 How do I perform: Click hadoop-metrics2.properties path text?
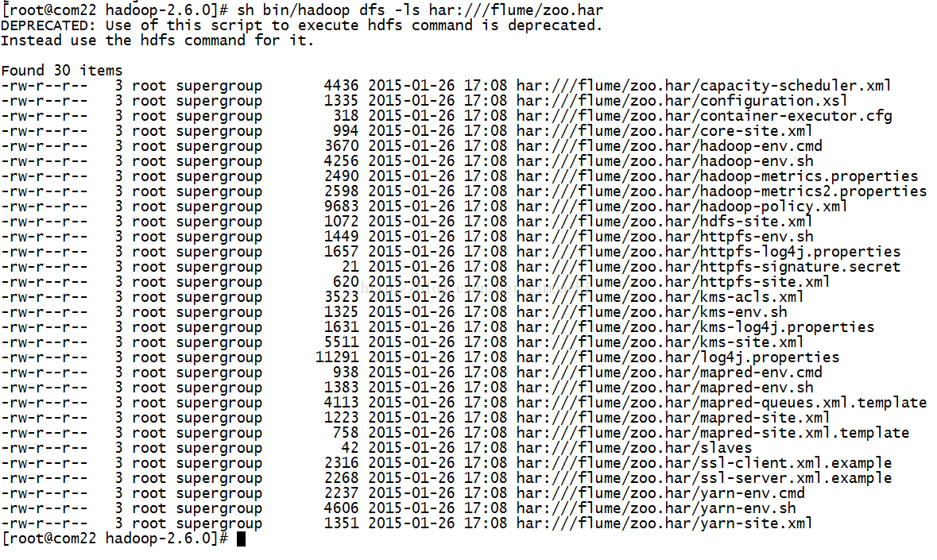pyautogui.click(x=722, y=191)
